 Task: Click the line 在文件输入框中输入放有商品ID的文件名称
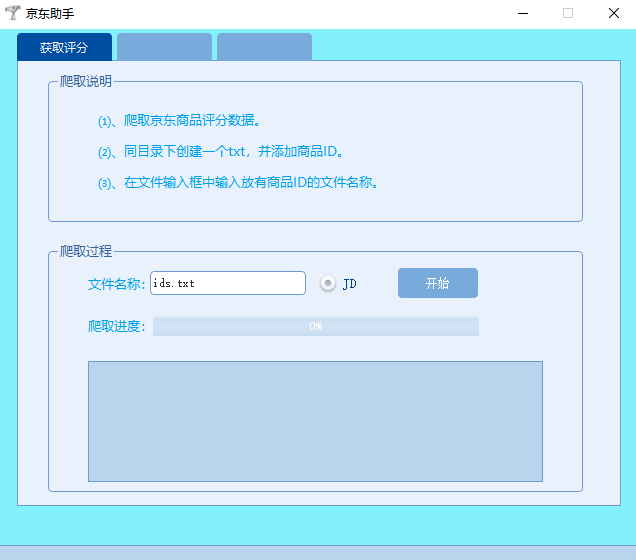coord(238,182)
